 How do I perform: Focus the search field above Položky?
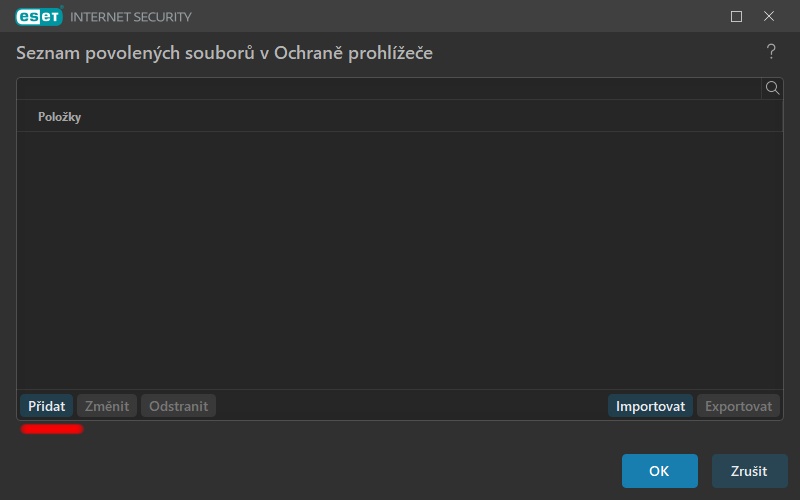pyautogui.click(x=389, y=88)
